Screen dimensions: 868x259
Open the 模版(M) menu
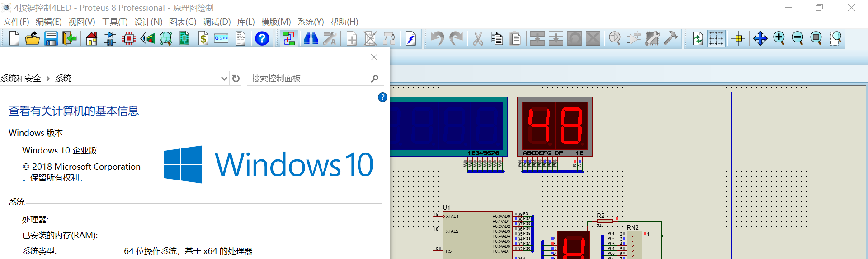tap(276, 22)
